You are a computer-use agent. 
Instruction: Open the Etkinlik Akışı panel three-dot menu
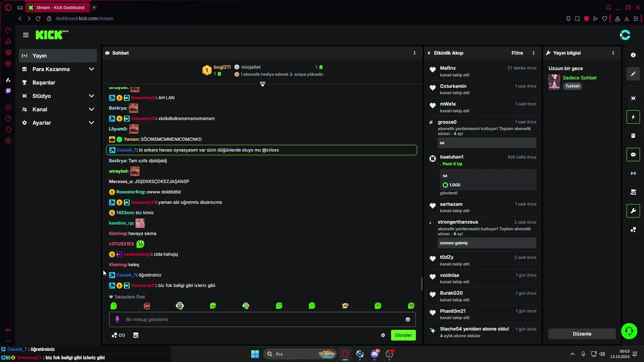[534, 53]
